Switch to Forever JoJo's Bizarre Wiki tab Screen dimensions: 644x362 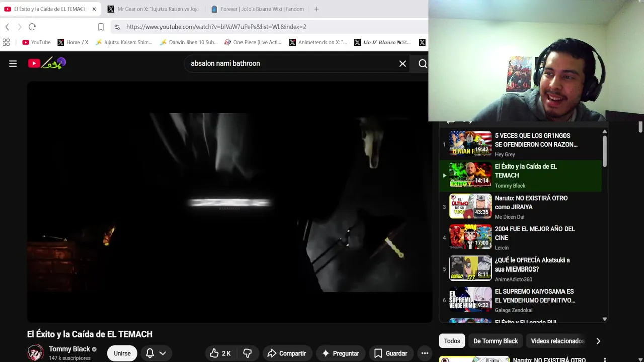(257, 9)
